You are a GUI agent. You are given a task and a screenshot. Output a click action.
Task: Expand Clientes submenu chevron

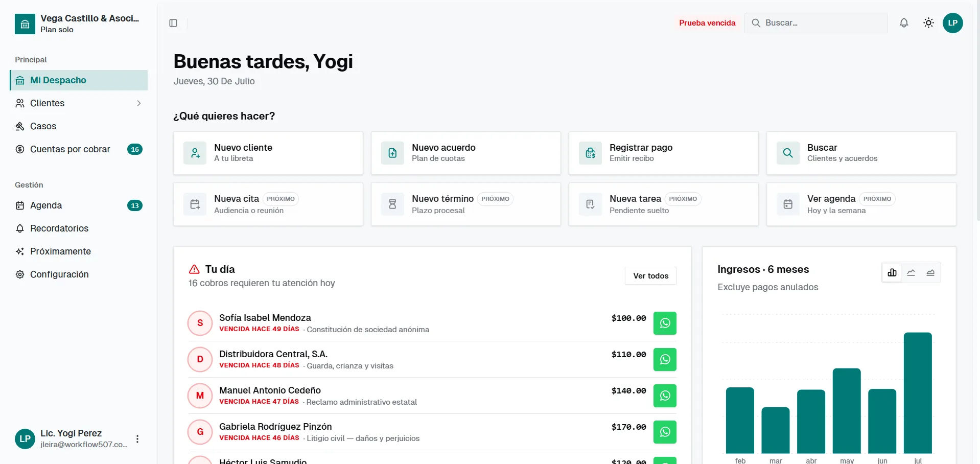coord(139,103)
